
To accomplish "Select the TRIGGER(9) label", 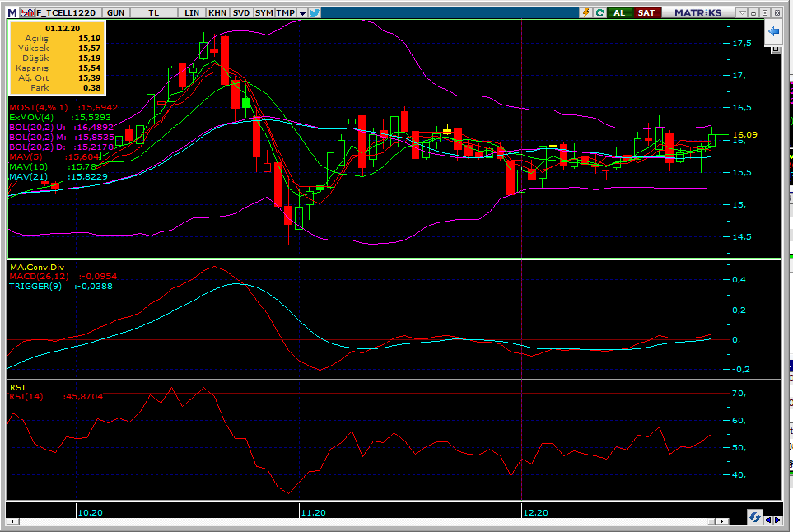I will [x=35, y=287].
